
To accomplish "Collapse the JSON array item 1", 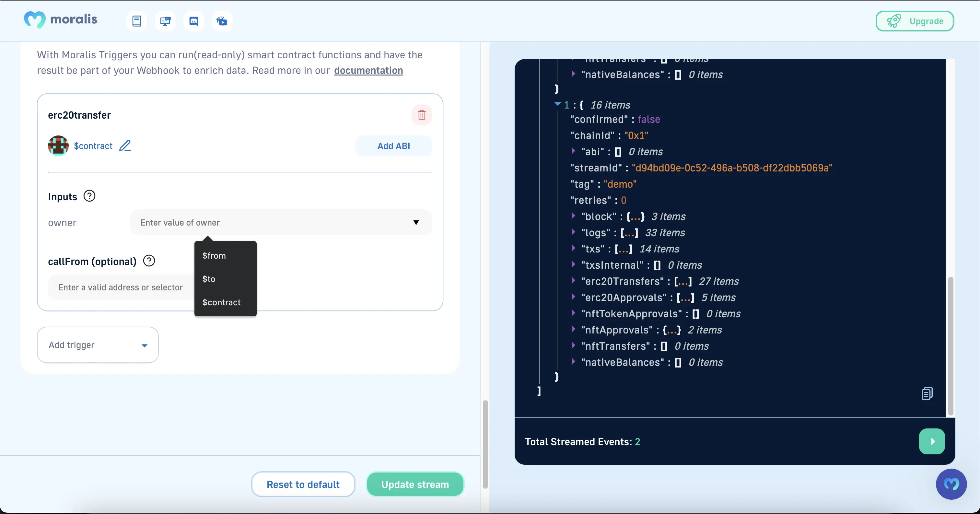I will point(558,104).
